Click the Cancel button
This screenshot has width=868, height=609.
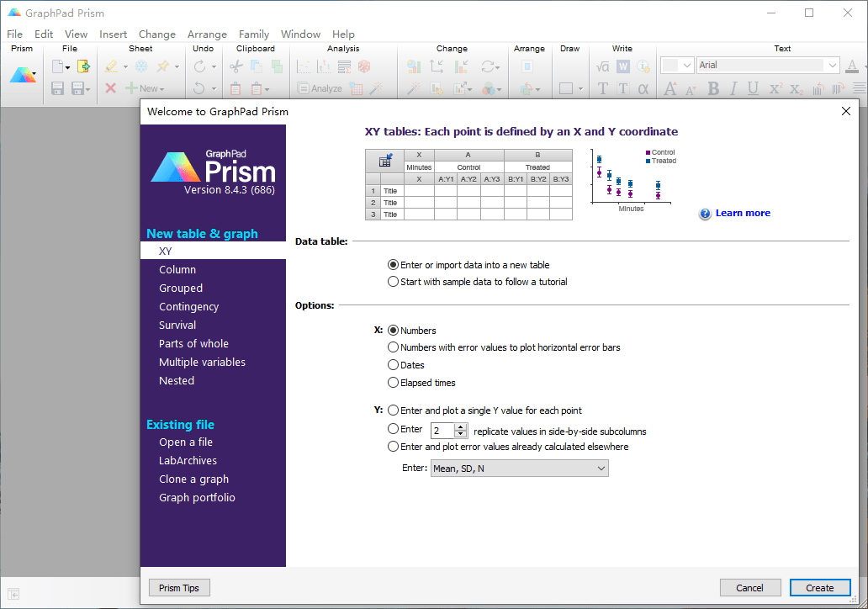pos(750,588)
